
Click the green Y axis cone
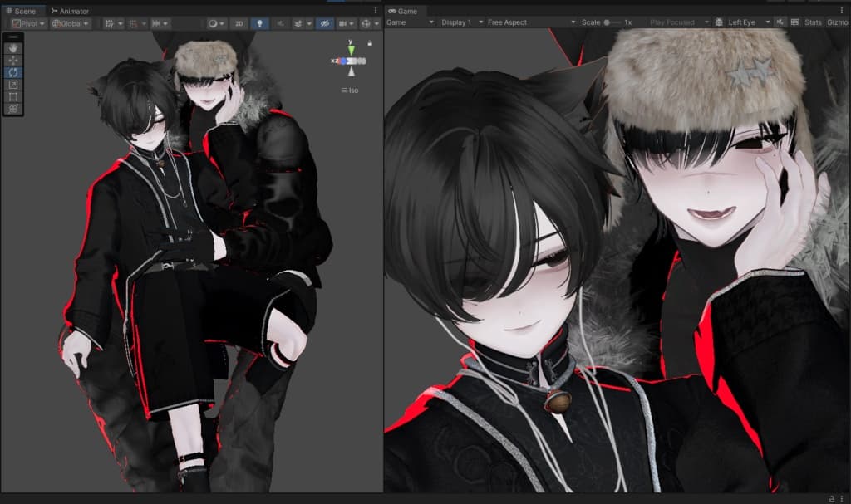coord(352,51)
